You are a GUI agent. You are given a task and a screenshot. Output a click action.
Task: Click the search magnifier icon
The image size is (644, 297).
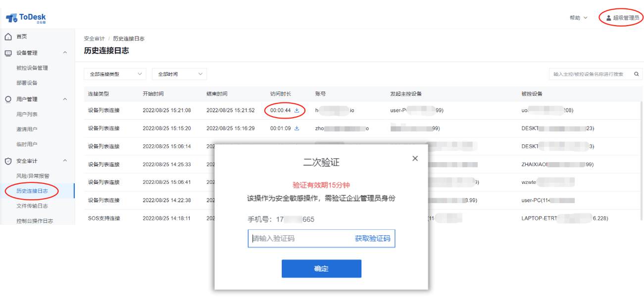click(636, 73)
